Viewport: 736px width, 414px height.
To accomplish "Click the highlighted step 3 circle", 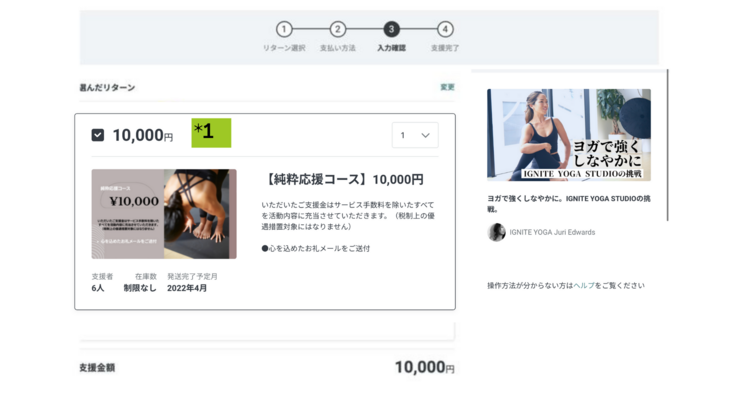I will 391,30.
